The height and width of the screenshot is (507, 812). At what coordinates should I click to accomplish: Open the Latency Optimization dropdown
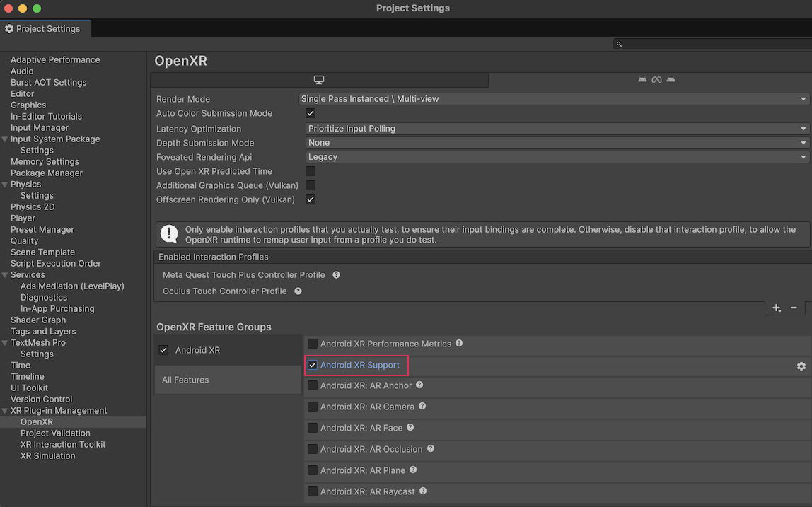(557, 129)
